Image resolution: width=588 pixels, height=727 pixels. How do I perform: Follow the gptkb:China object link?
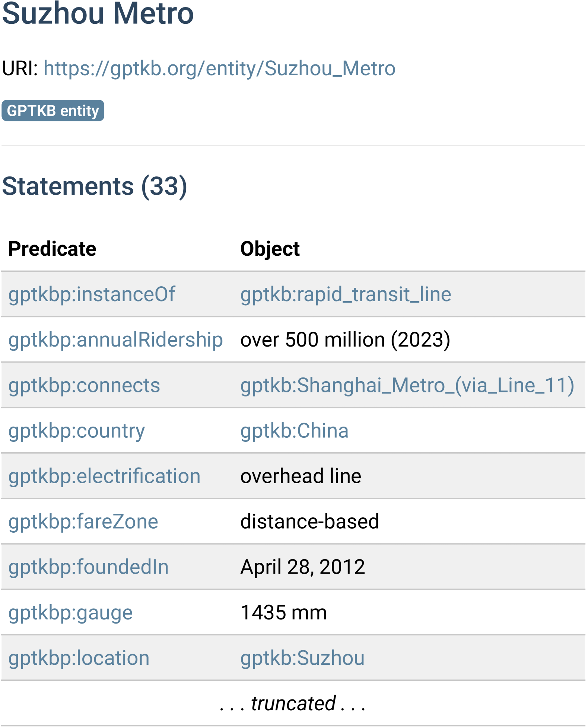[294, 431]
